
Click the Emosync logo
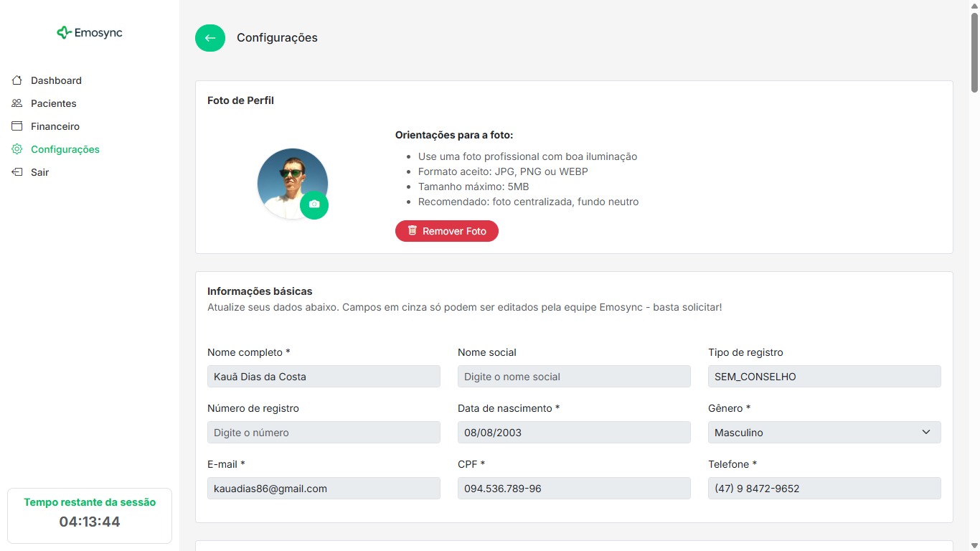pos(90,32)
